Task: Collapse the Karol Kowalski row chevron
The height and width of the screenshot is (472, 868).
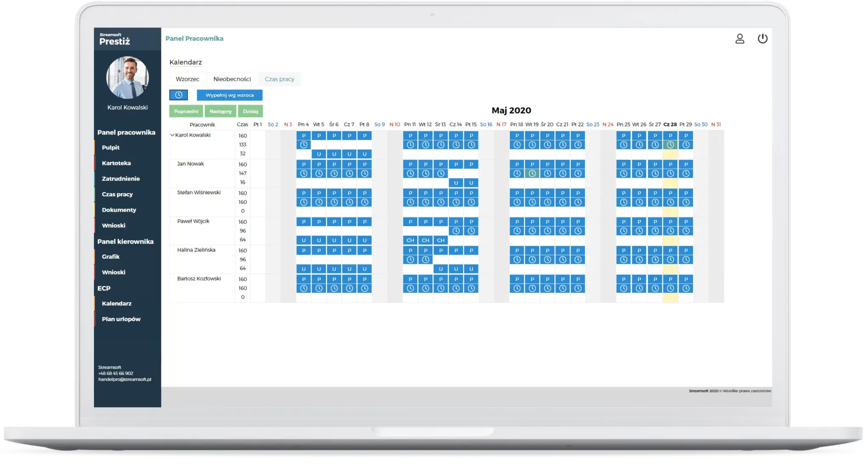Action: click(172, 135)
